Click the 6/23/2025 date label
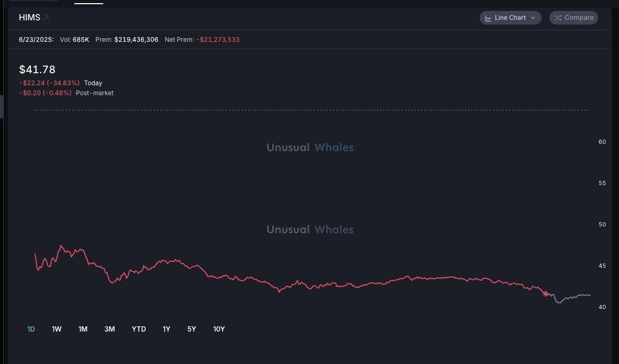The image size is (619, 364). pos(36,39)
